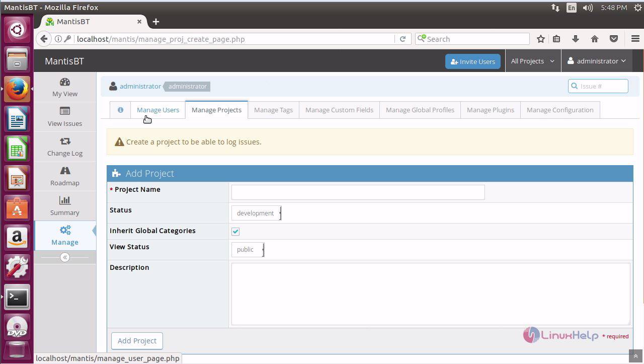Launch LibreOffice Impress from the launcher

tap(17, 178)
